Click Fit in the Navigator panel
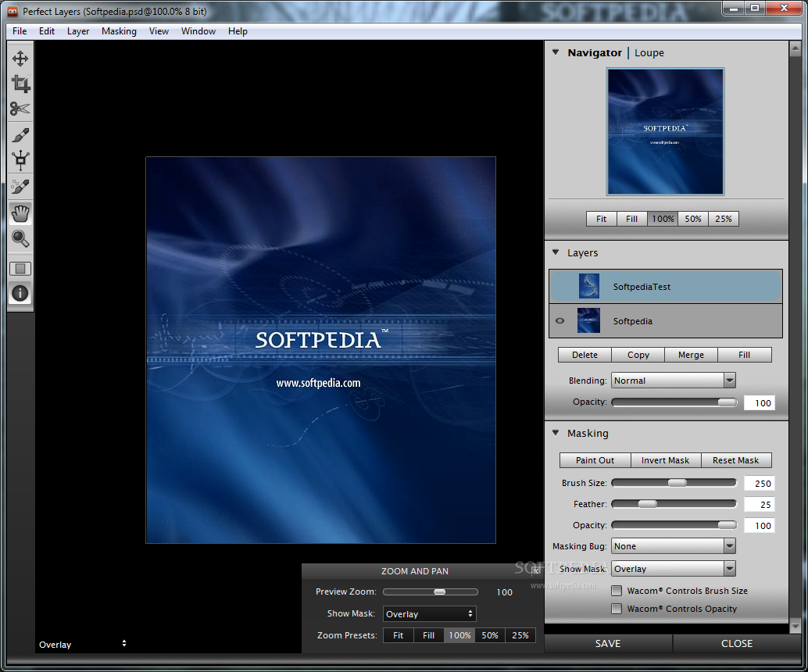 602,219
